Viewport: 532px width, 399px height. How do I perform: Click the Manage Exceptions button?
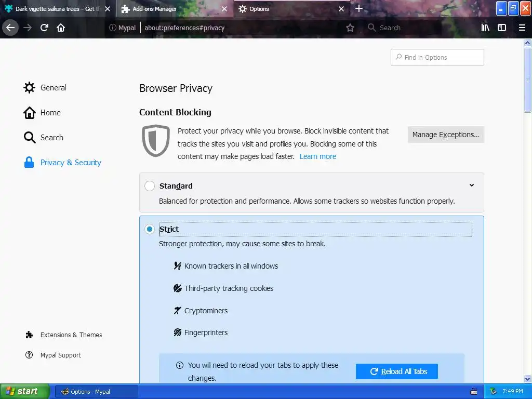446,135
